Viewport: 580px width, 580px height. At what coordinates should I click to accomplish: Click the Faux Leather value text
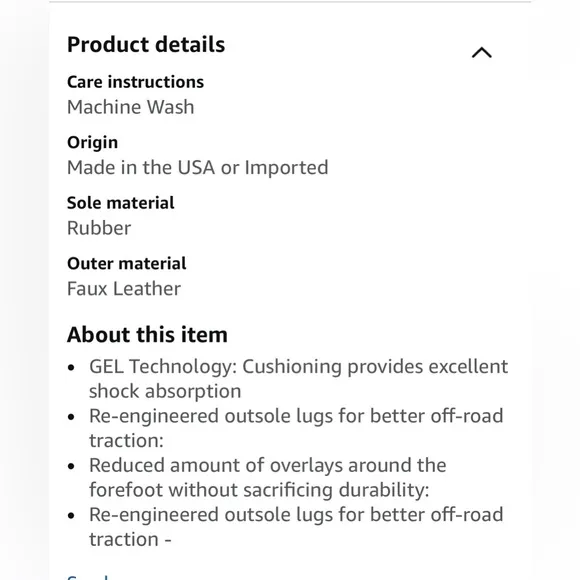pos(124,289)
